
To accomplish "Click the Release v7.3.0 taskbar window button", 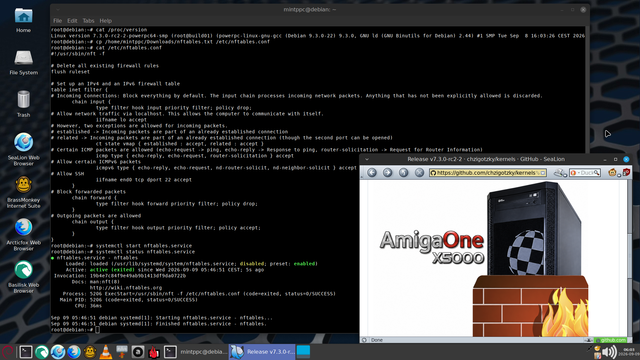I will 262,352.
